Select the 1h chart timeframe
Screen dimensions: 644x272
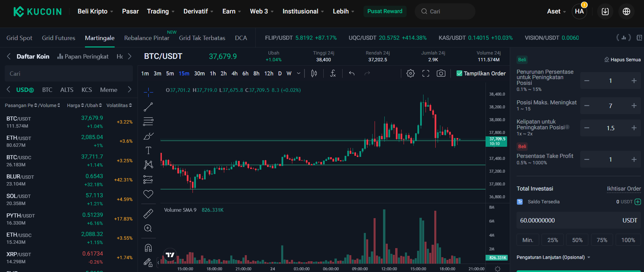213,73
